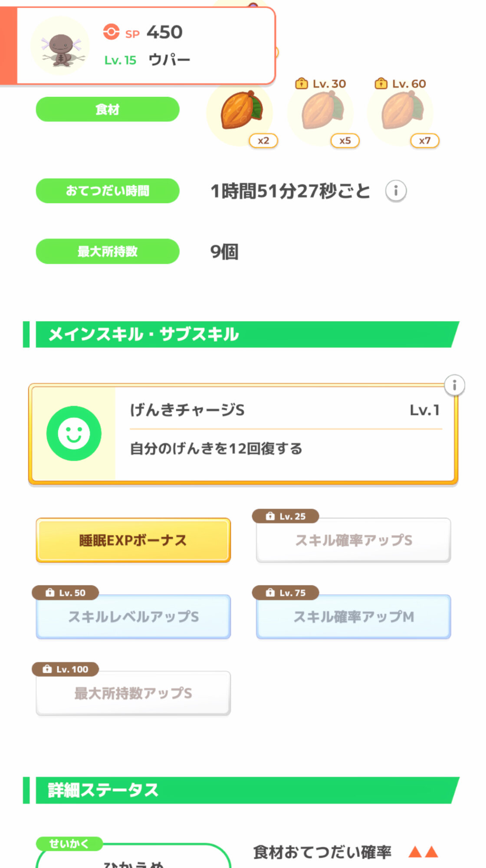The height and width of the screenshot is (868, 486).
Task: Open info icon beside helping time
Action: click(x=395, y=191)
